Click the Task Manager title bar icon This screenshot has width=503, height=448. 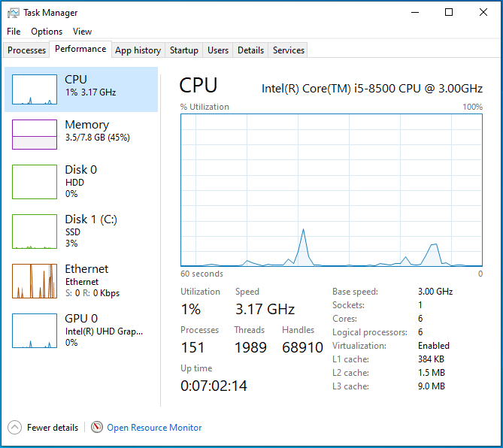point(14,13)
